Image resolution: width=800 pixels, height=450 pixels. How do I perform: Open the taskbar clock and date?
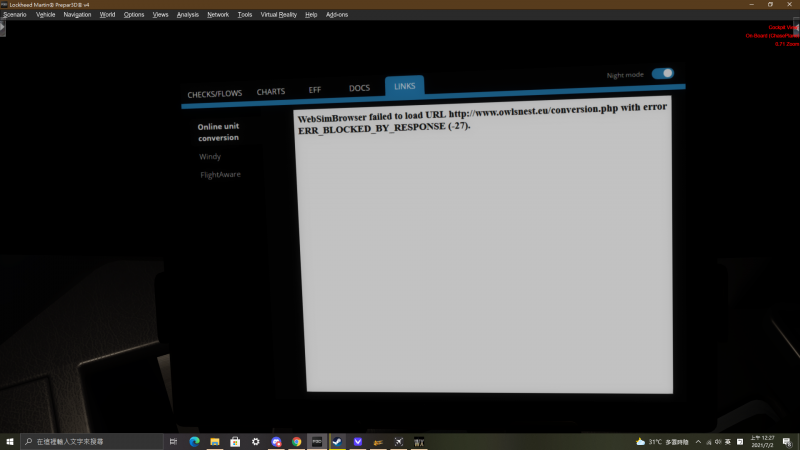coord(762,442)
